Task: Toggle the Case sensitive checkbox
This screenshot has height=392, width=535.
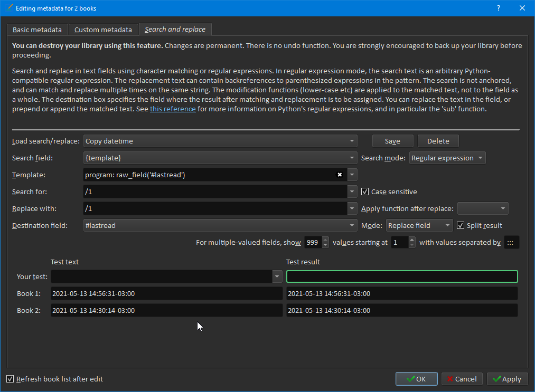Action: pos(365,192)
